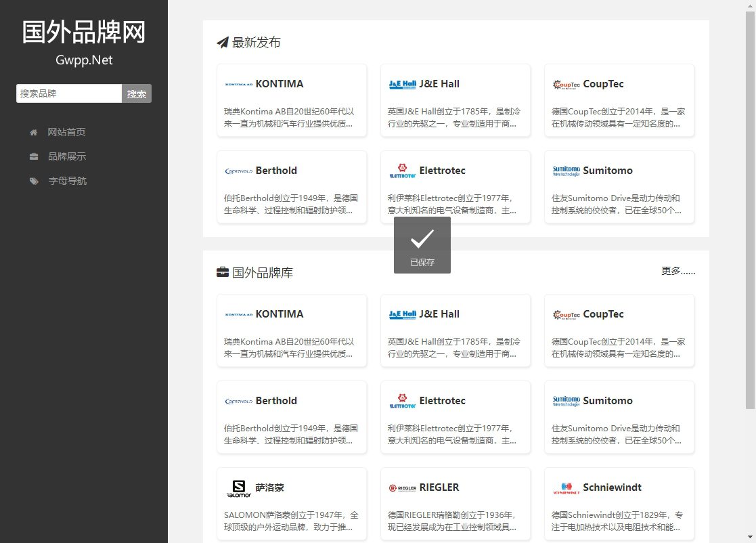The height and width of the screenshot is (543, 756).
Task: Open 品牌展示 in the sidebar
Action: coord(67,156)
